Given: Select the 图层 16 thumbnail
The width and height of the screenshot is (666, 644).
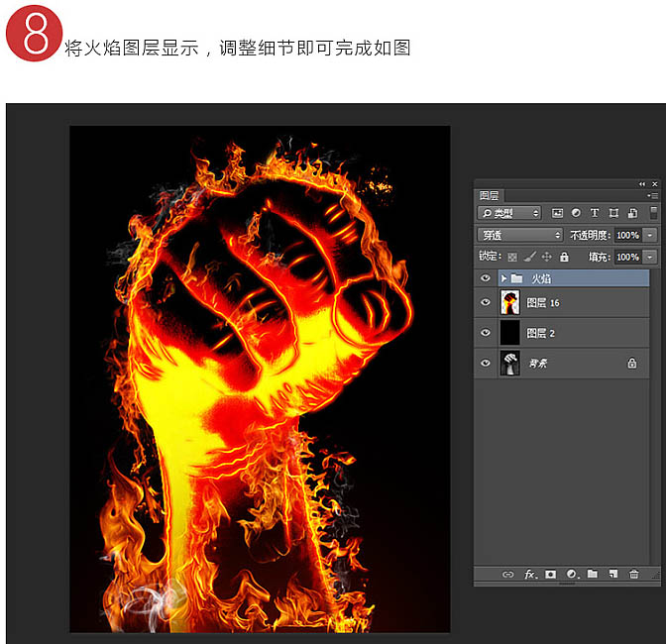Looking at the screenshot, I should tap(509, 302).
